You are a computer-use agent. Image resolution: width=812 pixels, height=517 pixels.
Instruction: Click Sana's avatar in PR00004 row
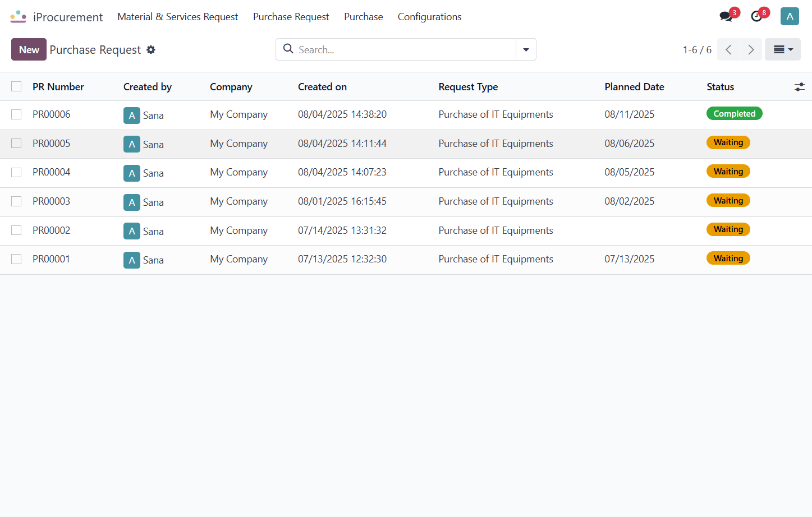pyautogui.click(x=132, y=173)
